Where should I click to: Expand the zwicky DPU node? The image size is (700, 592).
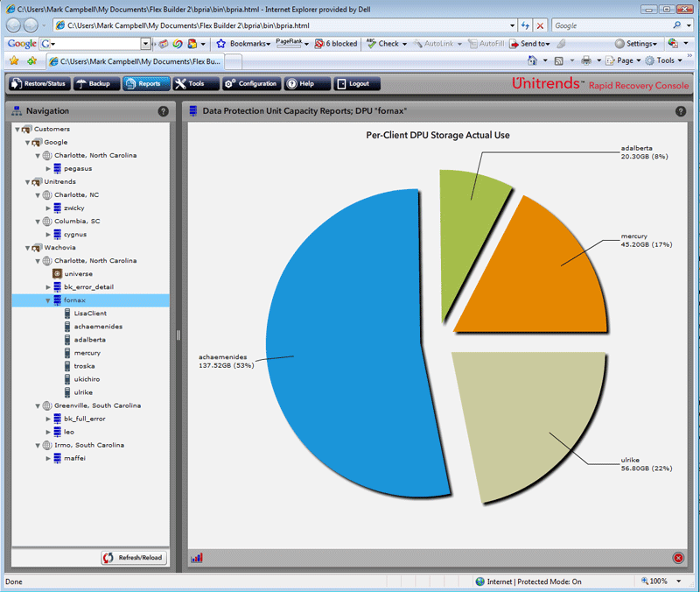pos(48,208)
